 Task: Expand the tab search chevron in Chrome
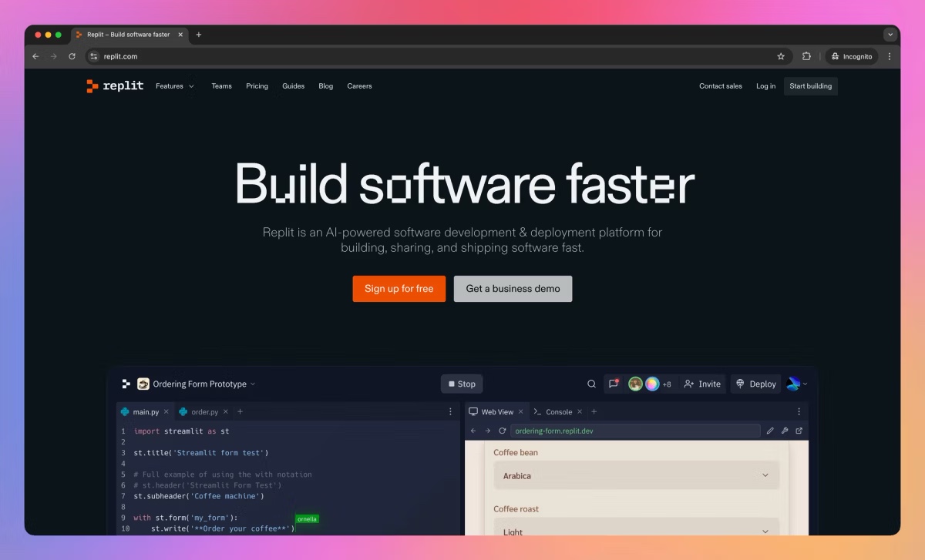(890, 35)
